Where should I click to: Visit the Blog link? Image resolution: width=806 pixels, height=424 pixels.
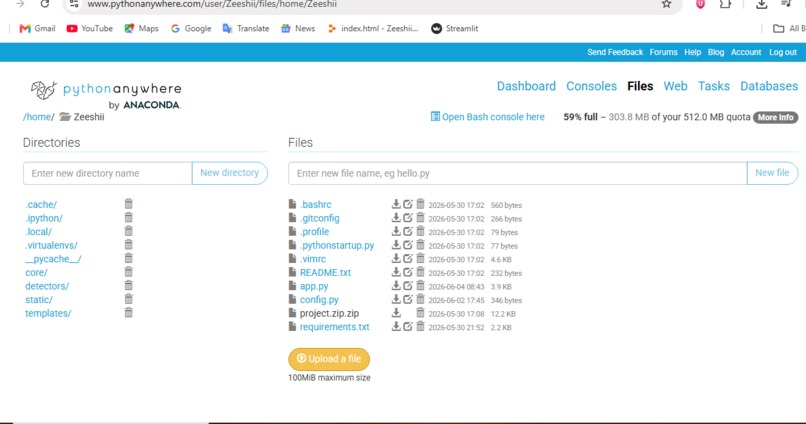716,52
